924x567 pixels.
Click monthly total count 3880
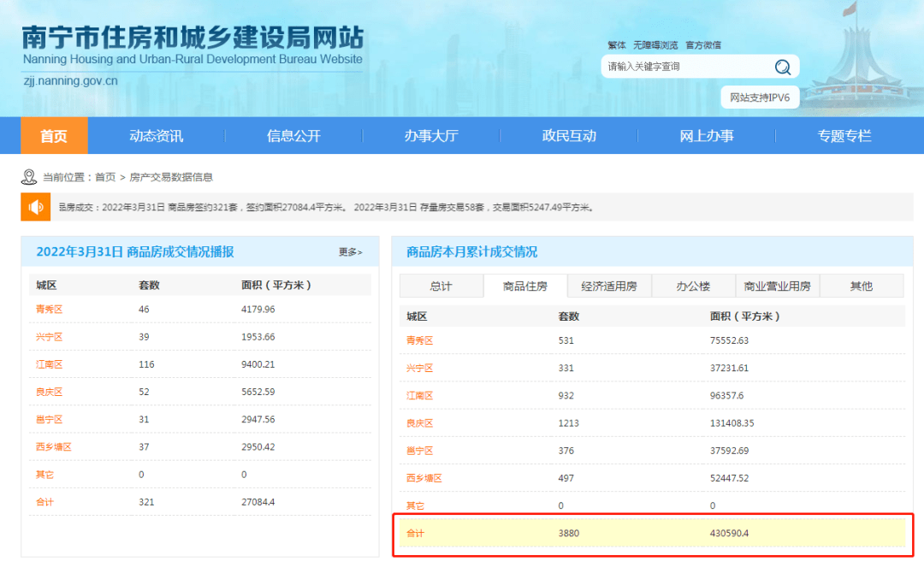coord(569,533)
